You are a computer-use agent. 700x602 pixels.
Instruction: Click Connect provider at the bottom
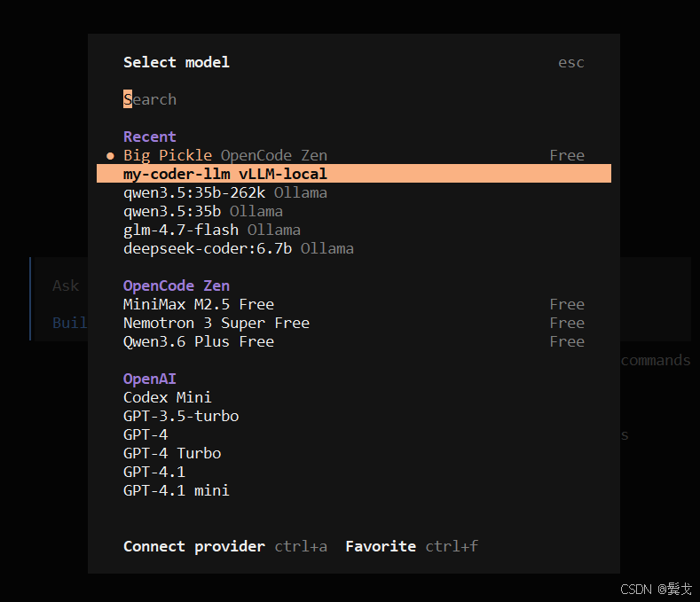click(194, 547)
